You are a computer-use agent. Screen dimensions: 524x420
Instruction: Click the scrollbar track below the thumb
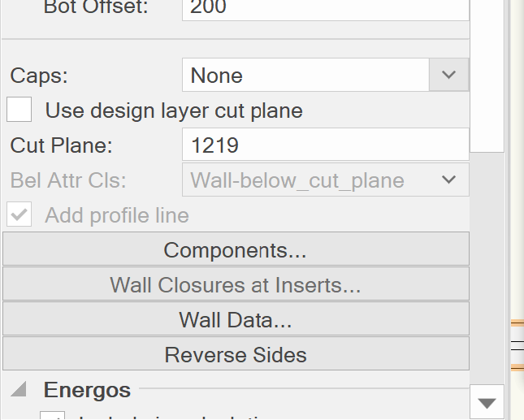coord(487,268)
